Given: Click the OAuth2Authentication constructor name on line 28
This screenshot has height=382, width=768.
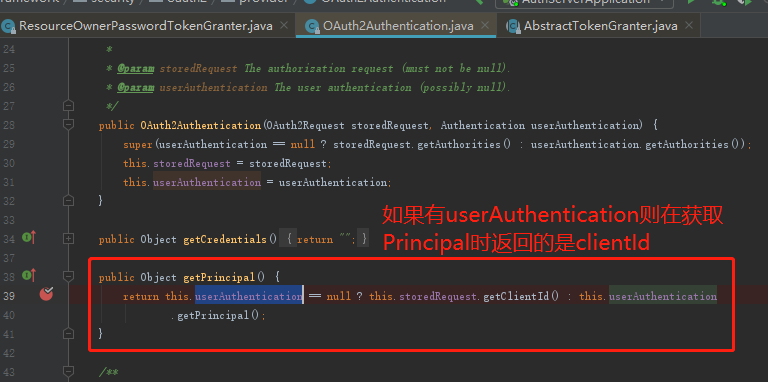Looking at the screenshot, I should (201, 125).
